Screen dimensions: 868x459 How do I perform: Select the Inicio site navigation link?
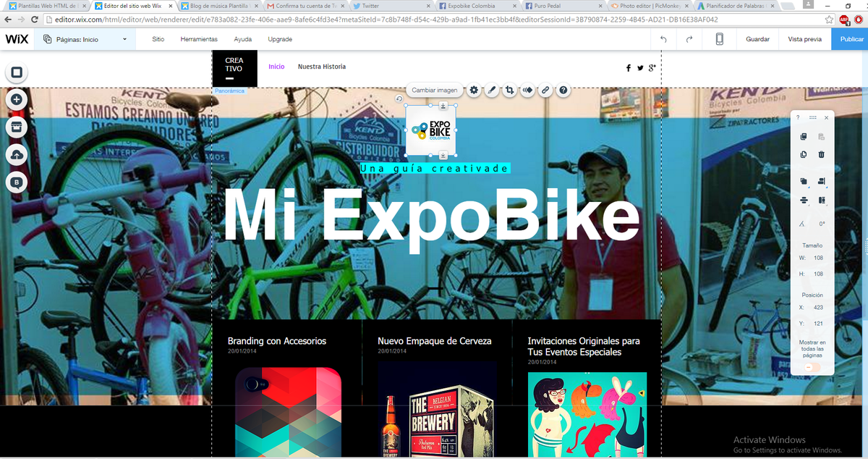pyautogui.click(x=276, y=67)
